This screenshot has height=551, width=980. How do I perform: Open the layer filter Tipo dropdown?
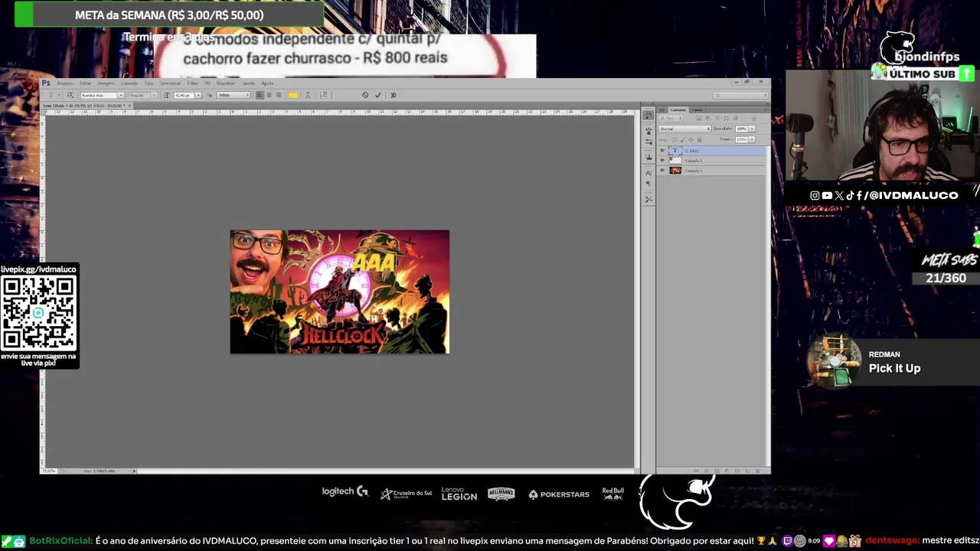[671, 118]
